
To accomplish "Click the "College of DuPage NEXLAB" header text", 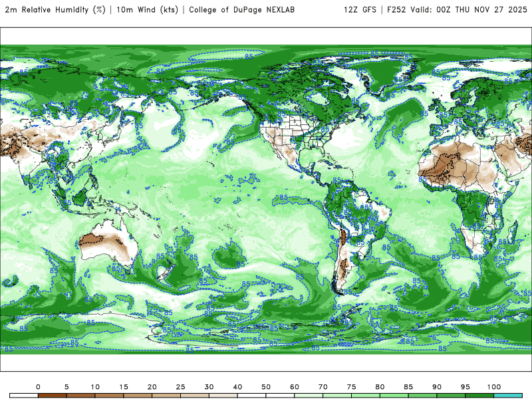I will coord(241,10).
